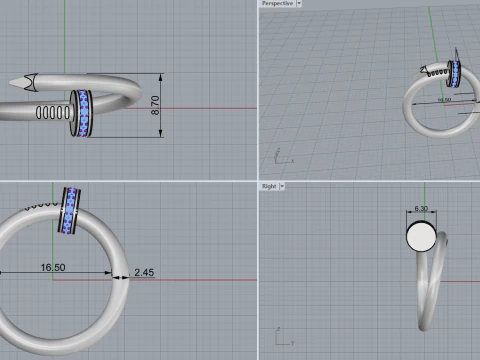Select the 6.30 nail head dimension
480x360 pixels.
(x=421, y=209)
